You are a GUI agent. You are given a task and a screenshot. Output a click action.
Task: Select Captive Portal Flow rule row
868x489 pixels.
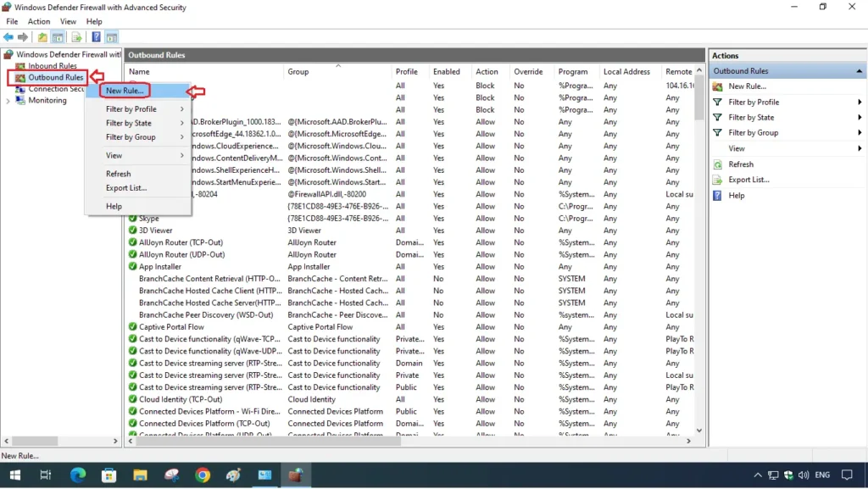[x=410, y=327]
